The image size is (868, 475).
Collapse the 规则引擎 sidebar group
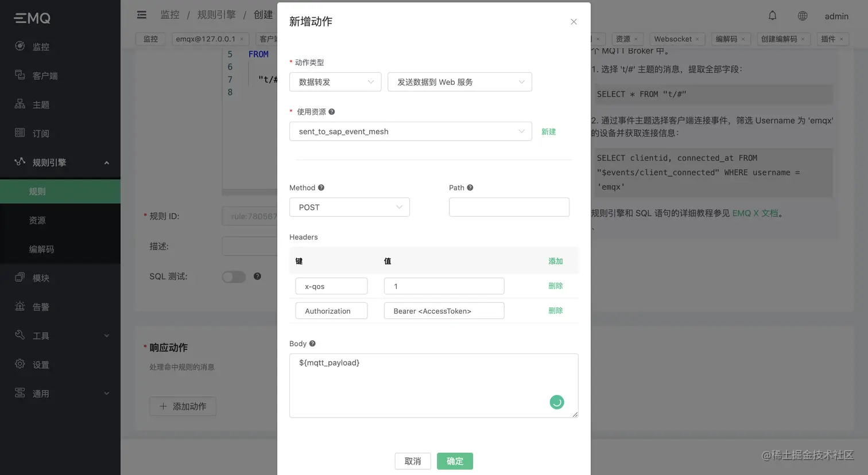(60, 162)
